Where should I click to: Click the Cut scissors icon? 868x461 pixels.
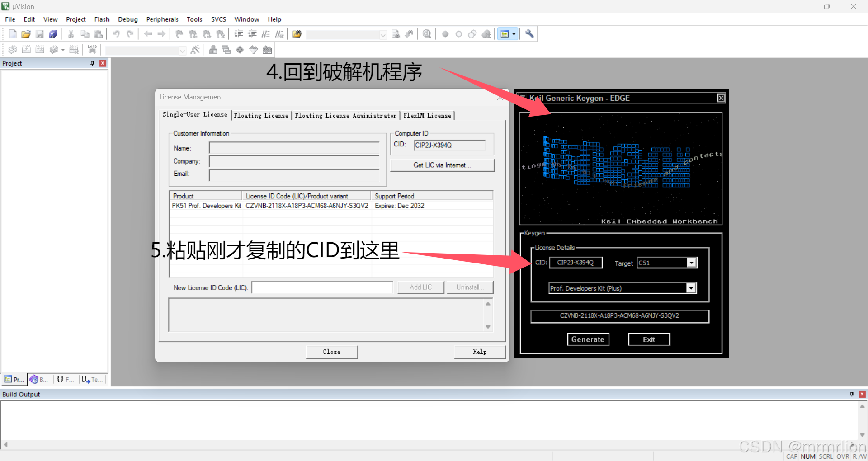71,34
